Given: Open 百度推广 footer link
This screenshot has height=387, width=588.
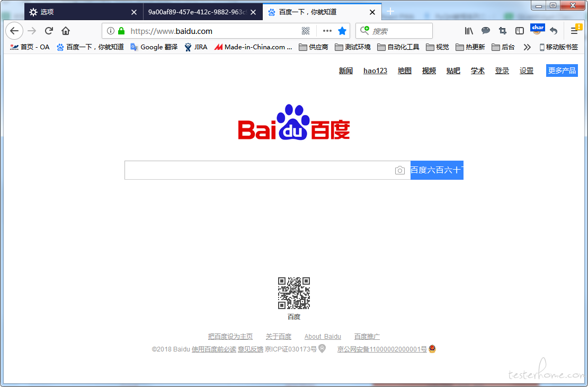Looking at the screenshot, I should [367, 336].
